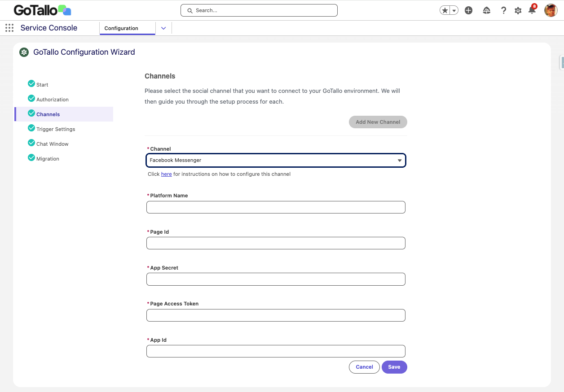Follow the 'here' instructions link
The width and height of the screenshot is (564, 392).
(166, 174)
